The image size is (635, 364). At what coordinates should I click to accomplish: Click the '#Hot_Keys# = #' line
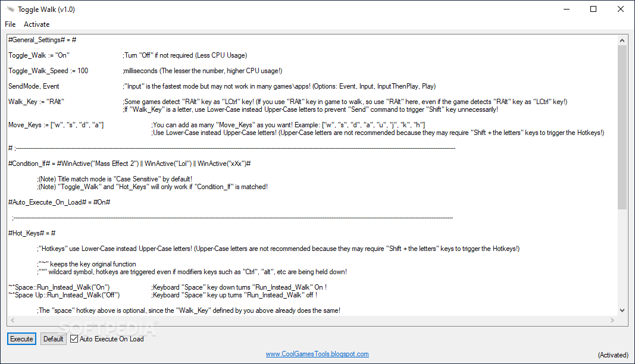32,233
